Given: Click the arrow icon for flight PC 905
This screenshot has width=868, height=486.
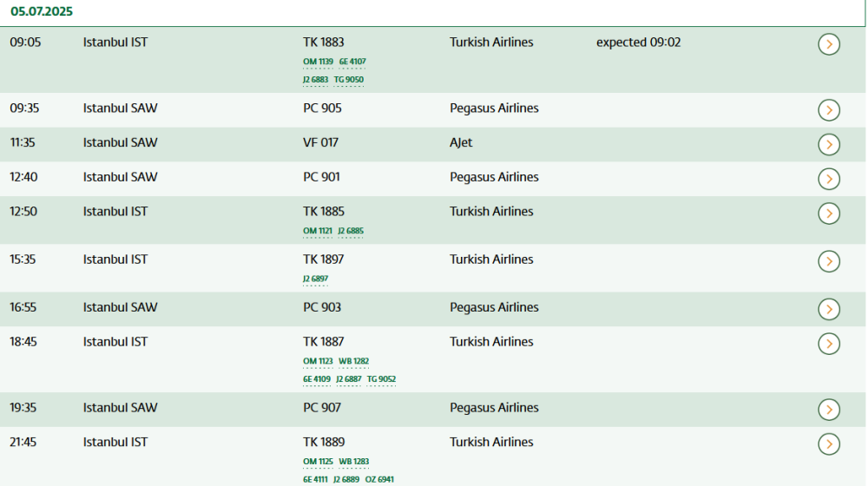Looking at the screenshot, I should coord(829,110).
